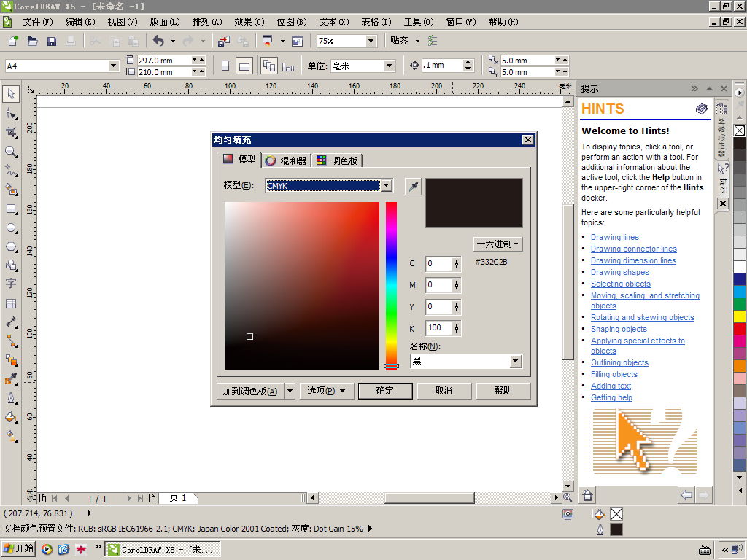Click the Import icon in the toolbar
Viewport: 747px width, 560px height.
[224, 41]
